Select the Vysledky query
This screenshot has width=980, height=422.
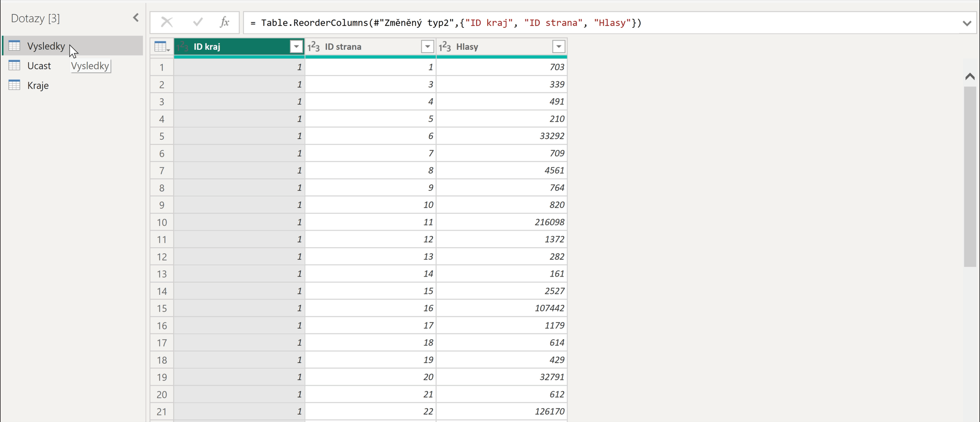coord(72,46)
